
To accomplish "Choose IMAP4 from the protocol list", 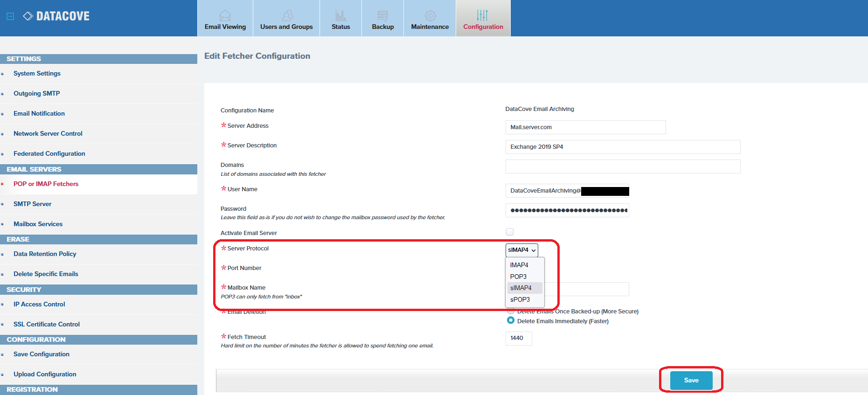I will click(525, 265).
